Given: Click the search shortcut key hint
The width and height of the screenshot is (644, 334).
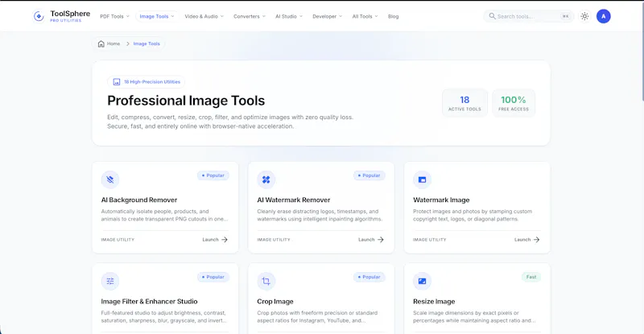Looking at the screenshot, I should (566, 16).
